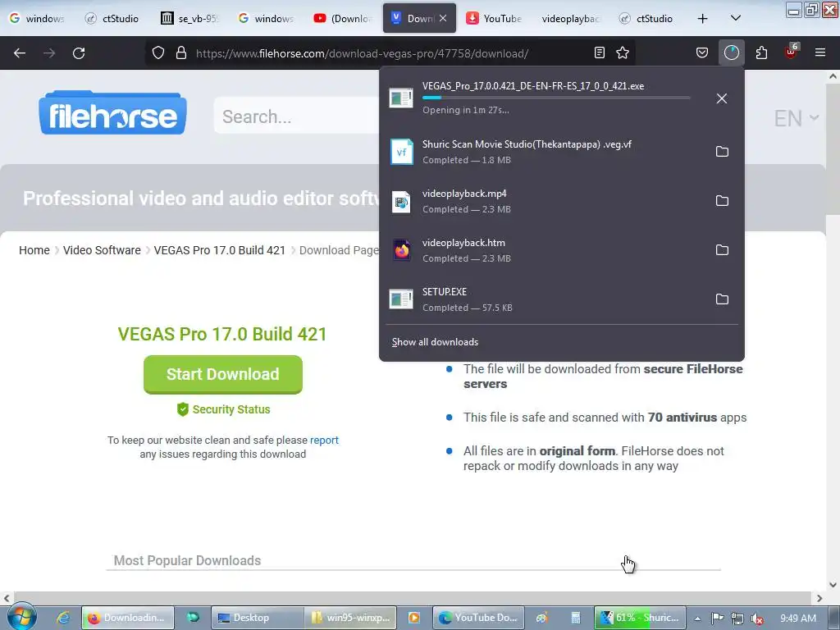Switch to Firefox Downloading taskbar button
The height and width of the screenshot is (630, 840).
click(127, 618)
